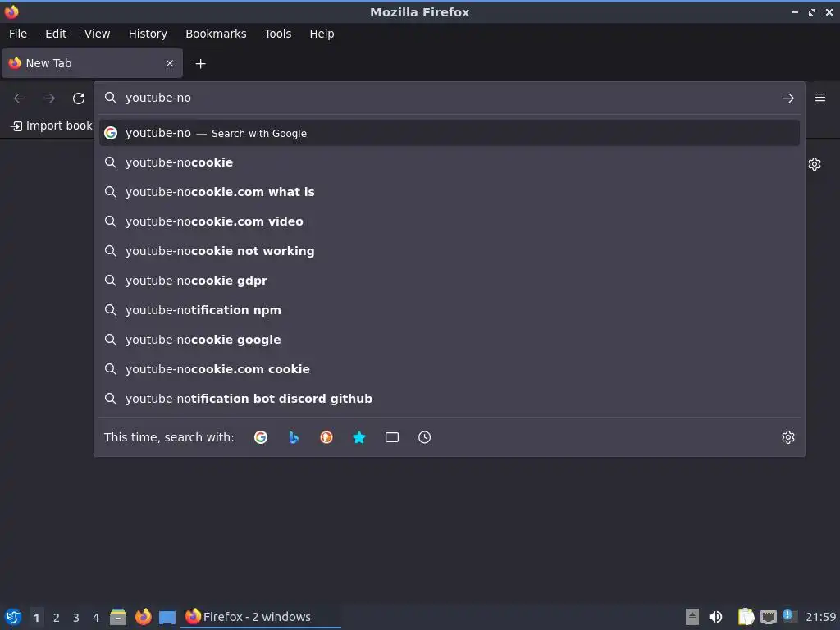Launch file manager from taskbar
840x630 pixels.
pyautogui.click(x=118, y=617)
